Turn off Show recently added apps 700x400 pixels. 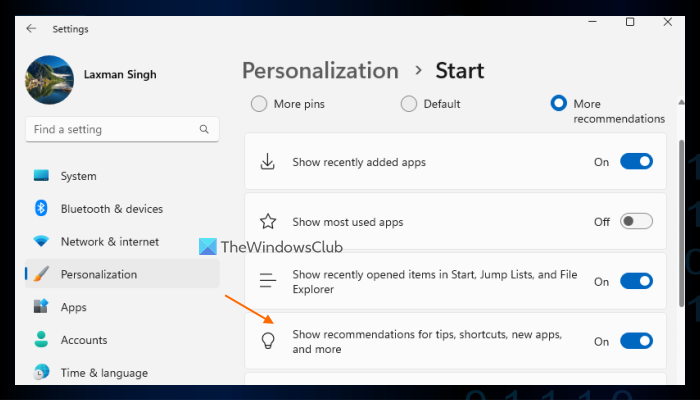tap(636, 162)
